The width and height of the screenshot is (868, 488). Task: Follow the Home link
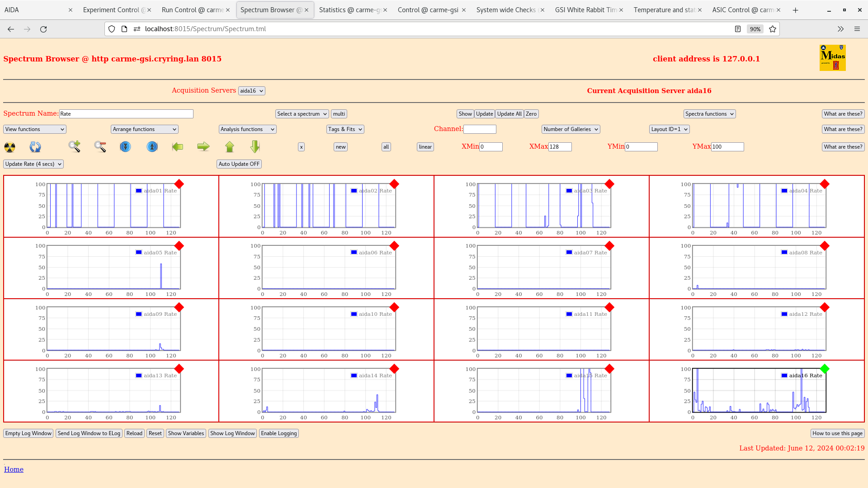14,469
